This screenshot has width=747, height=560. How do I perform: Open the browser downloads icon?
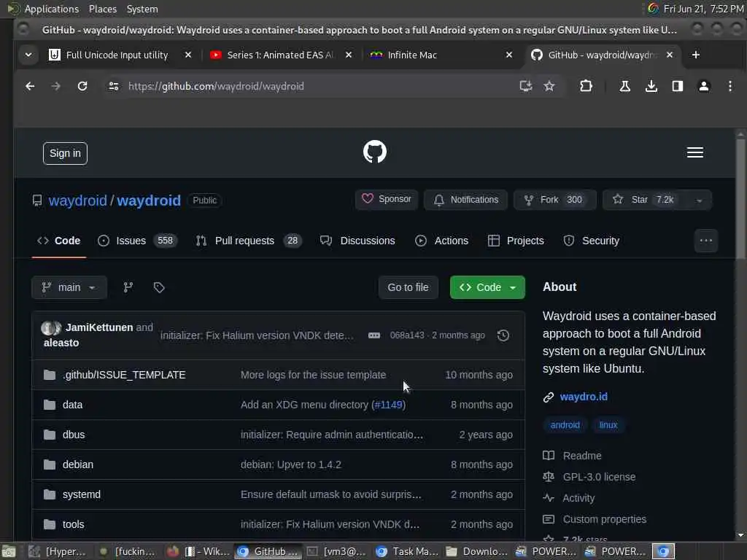(651, 86)
